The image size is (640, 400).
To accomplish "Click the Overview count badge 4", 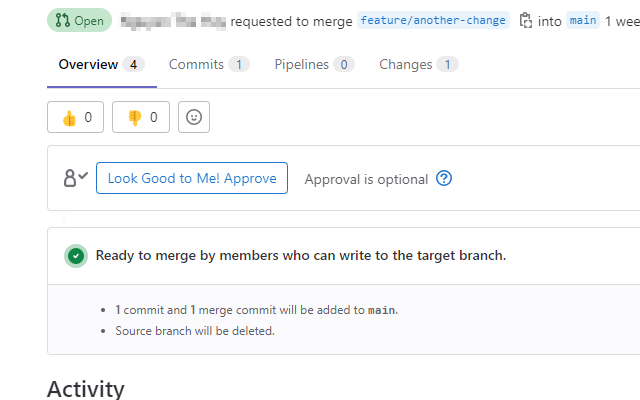I will pyautogui.click(x=133, y=64).
